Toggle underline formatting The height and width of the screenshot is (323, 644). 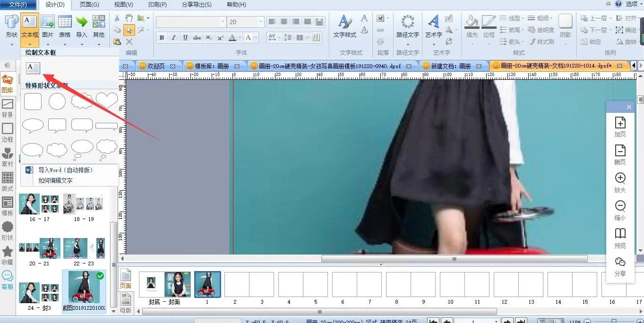185,38
